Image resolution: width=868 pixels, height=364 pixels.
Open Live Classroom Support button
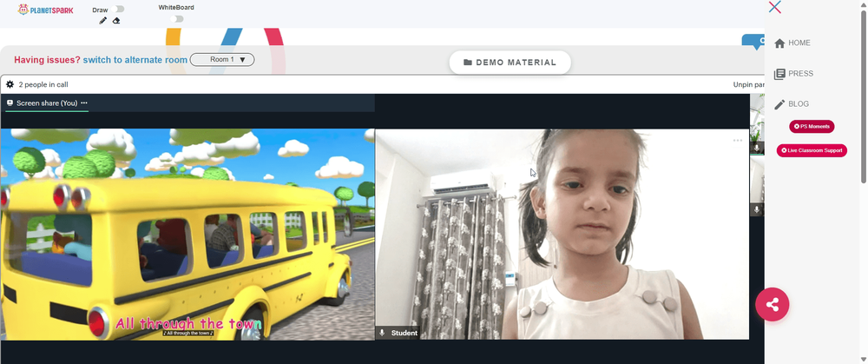tap(812, 150)
